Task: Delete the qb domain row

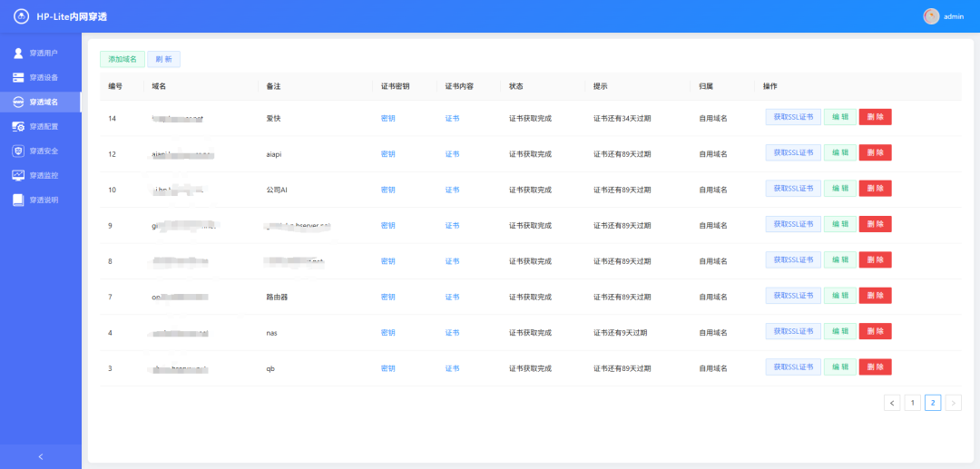Action: (875, 367)
